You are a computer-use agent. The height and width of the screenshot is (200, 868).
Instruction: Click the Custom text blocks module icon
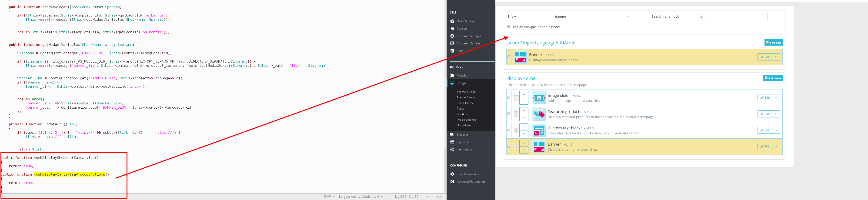(539, 130)
